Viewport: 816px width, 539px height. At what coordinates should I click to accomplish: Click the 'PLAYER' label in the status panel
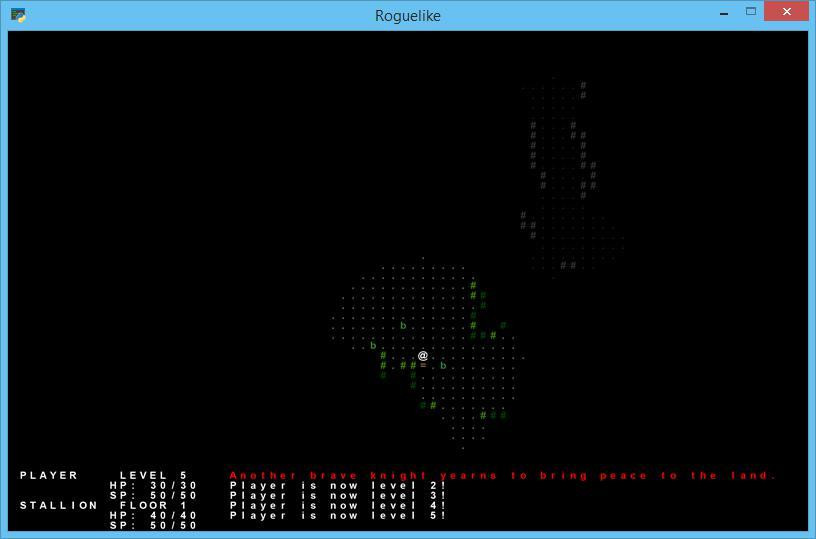[x=49, y=476]
